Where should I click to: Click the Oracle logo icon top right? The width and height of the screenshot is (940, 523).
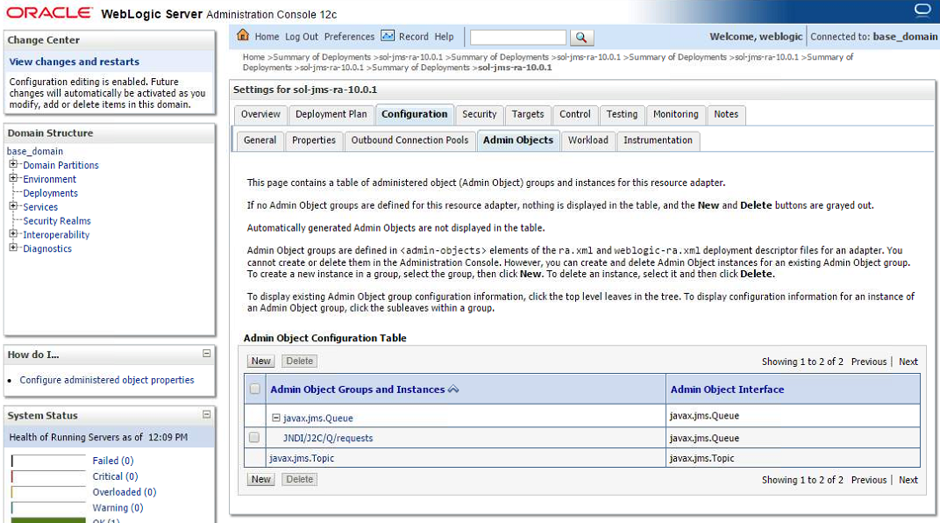click(x=922, y=10)
